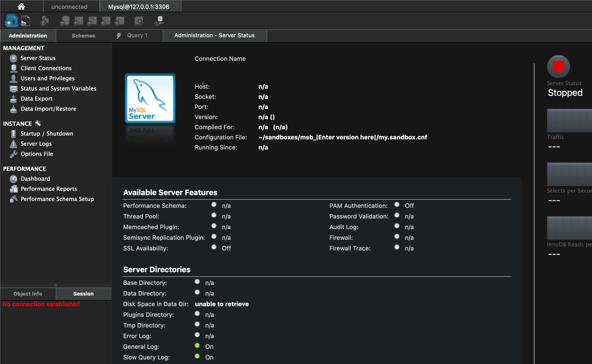592x364 pixels.
Task: Open Users and Privileges
Action: (x=48, y=78)
